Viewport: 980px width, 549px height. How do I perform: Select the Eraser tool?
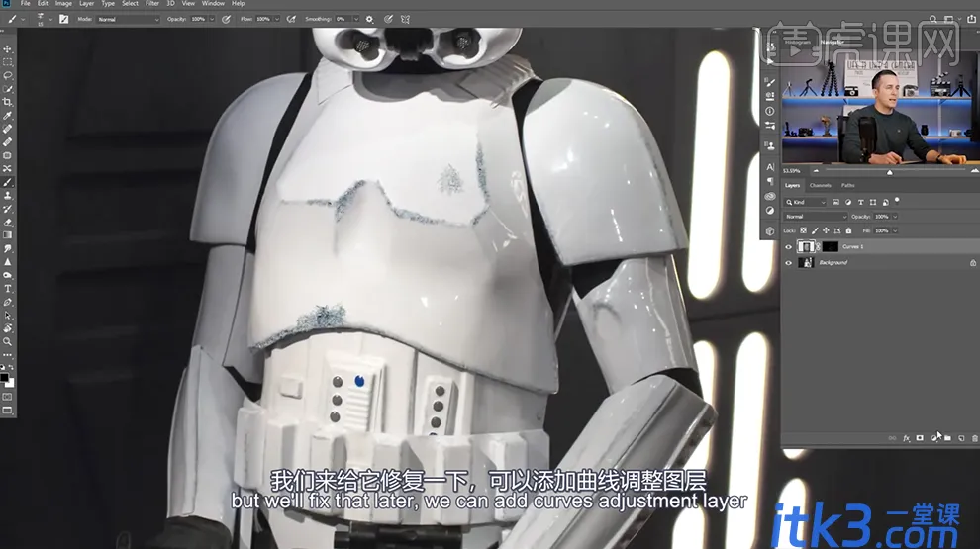(x=8, y=223)
